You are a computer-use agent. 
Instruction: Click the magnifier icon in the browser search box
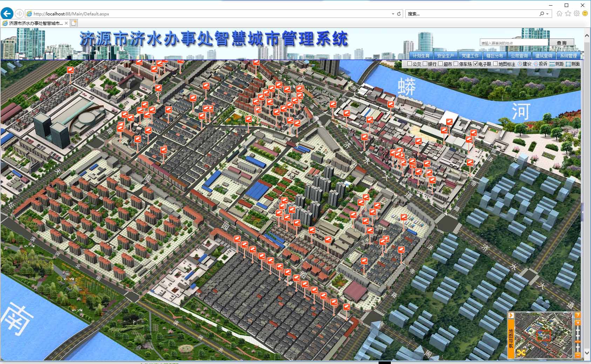[x=542, y=14]
